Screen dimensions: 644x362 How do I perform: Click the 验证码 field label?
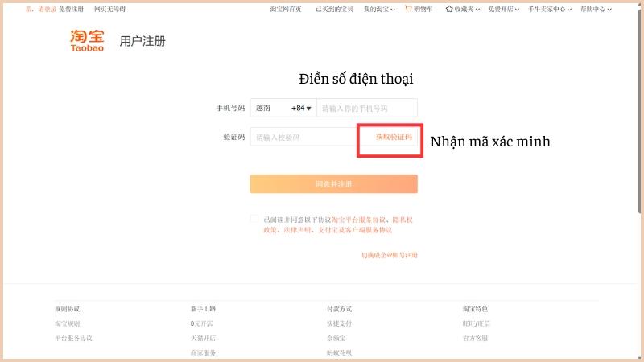coord(234,137)
